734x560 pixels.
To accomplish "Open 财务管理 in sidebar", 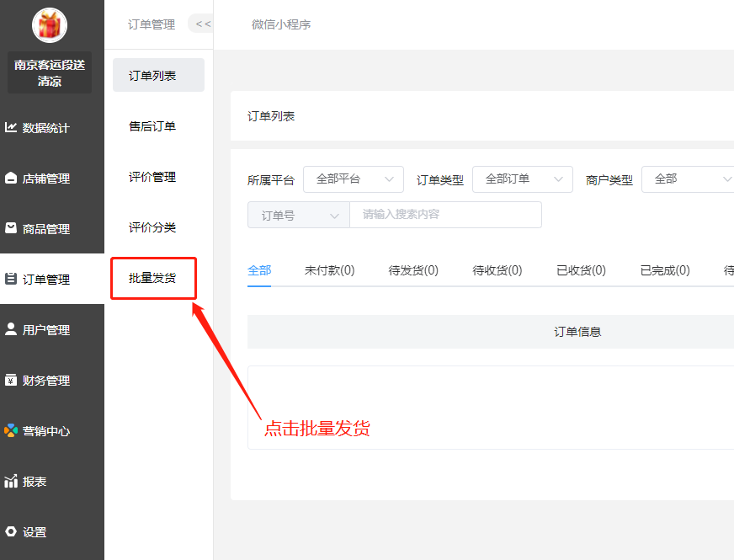I will tap(52, 380).
